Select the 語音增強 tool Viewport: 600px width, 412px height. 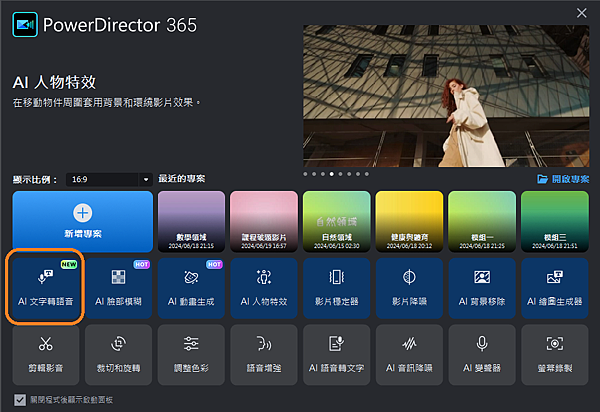point(264,355)
